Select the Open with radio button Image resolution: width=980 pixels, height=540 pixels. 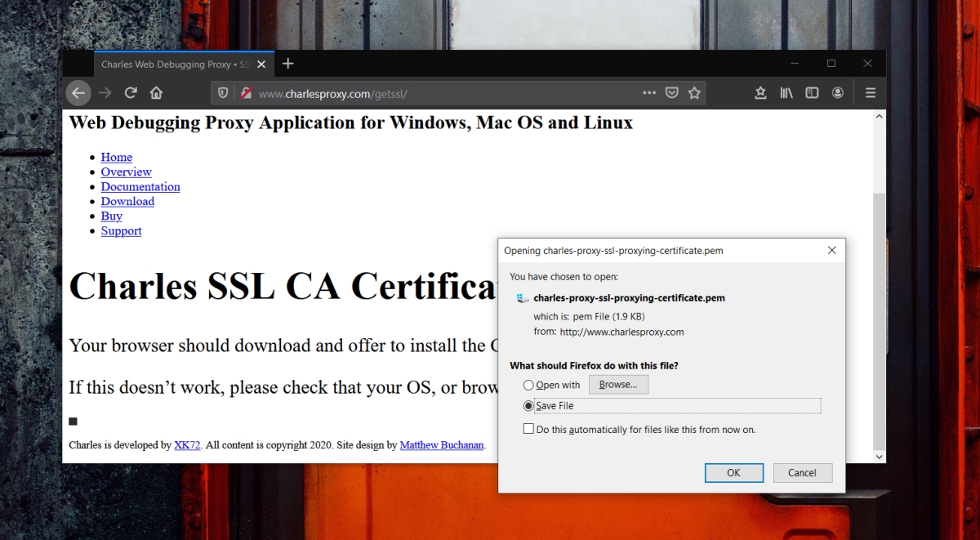[528, 385]
